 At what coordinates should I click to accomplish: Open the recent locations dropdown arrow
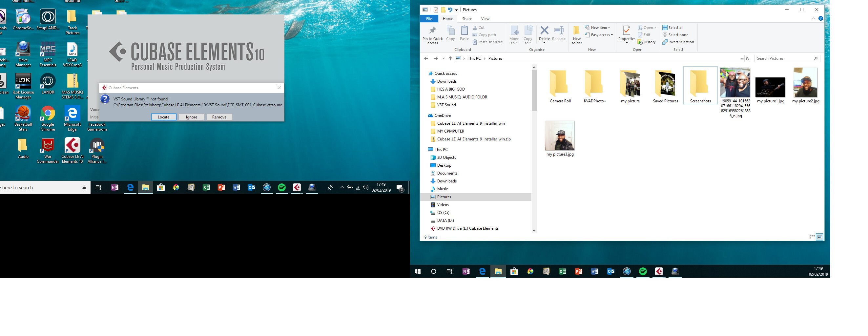point(444,58)
